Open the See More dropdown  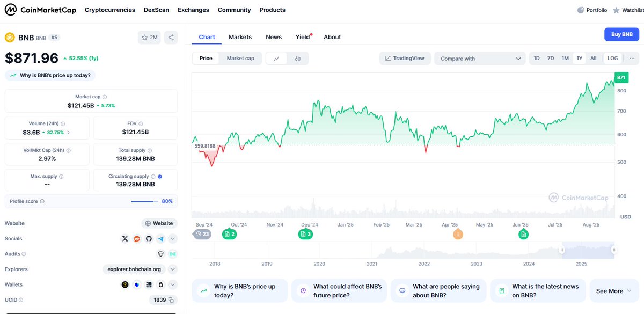coord(614,291)
